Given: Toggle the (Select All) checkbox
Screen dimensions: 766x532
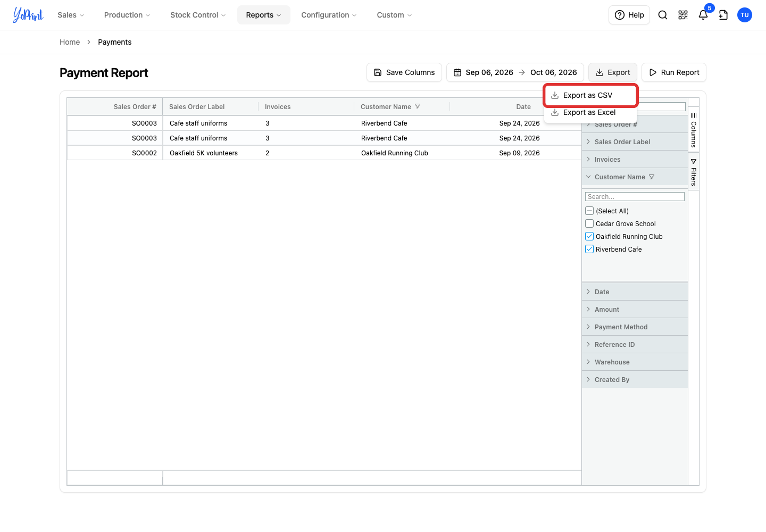Looking at the screenshot, I should (589, 211).
